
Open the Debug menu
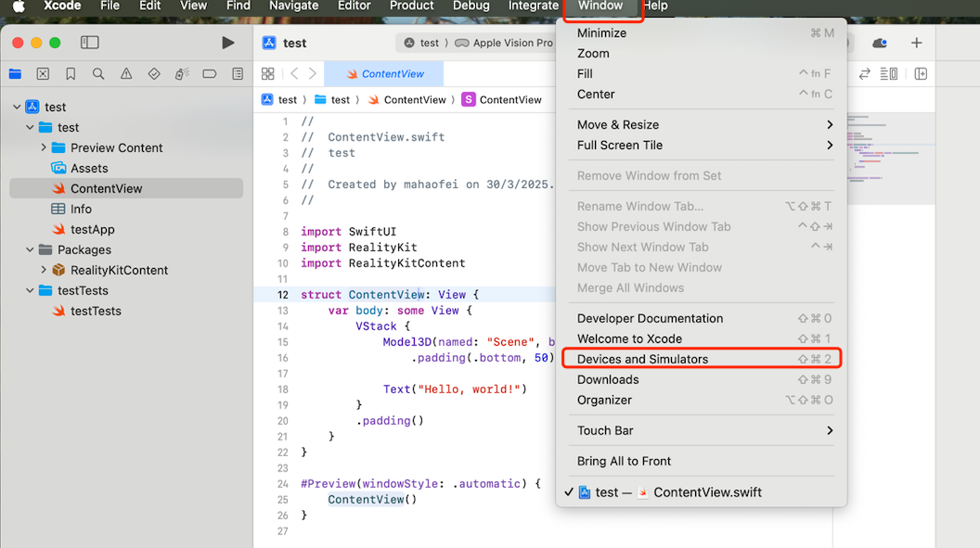pyautogui.click(x=471, y=6)
